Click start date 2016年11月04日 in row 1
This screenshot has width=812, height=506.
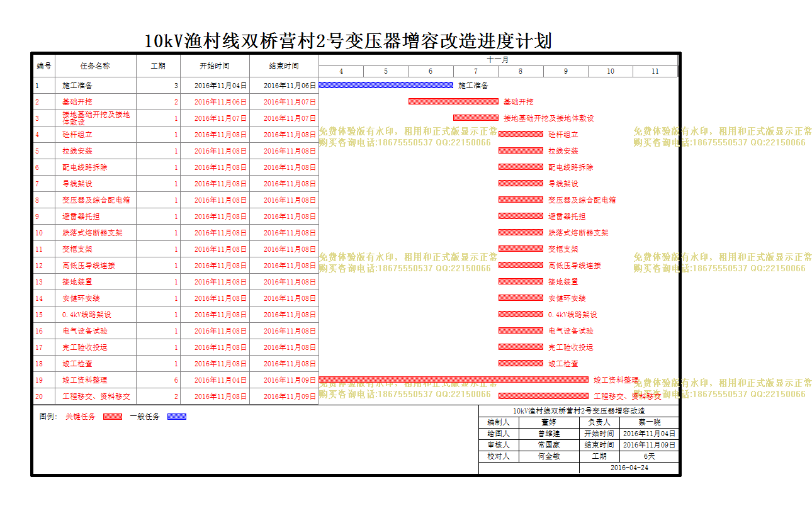[x=220, y=86]
